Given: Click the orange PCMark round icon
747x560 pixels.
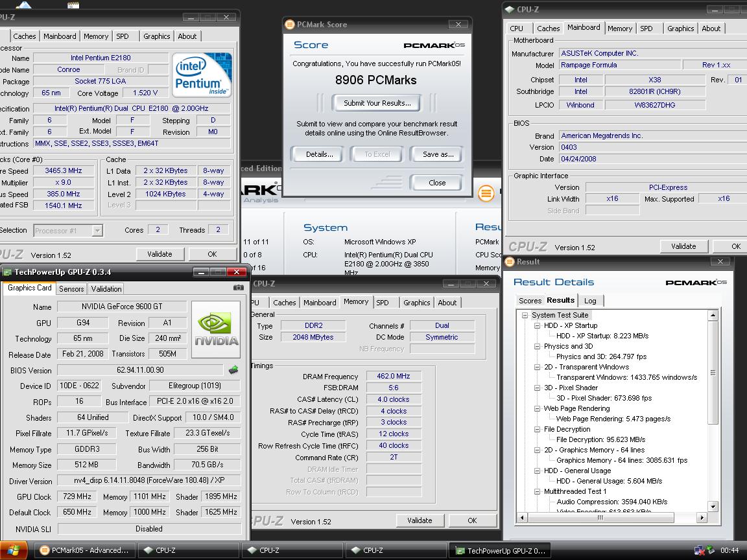Looking at the screenshot, I should [x=486, y=193].
